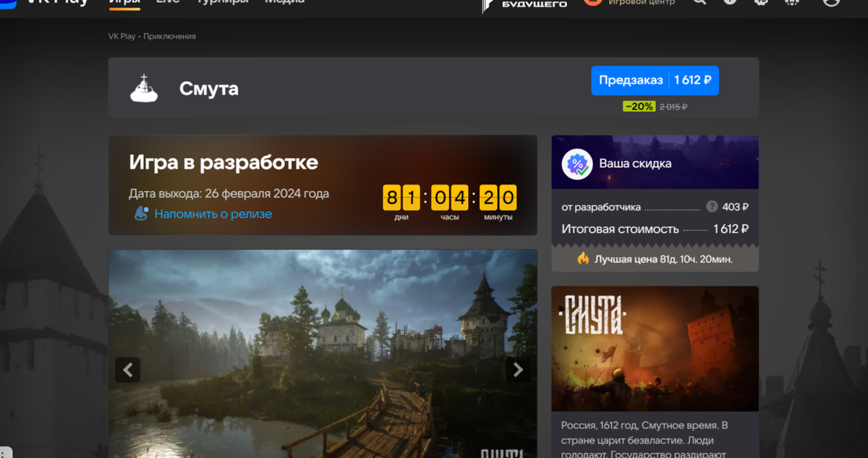Click the countdown minutes value 20
This screenshot has height=458, width=868.
coord(498,198)
